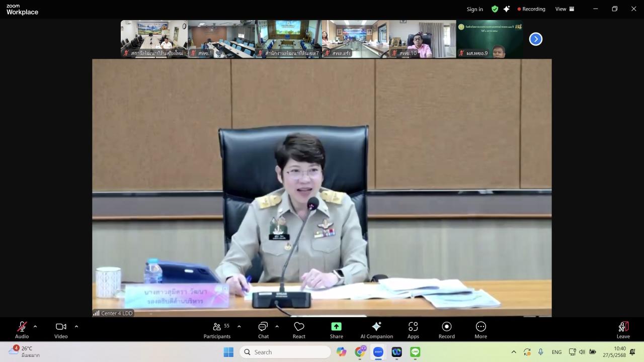Screen dimensions: 644x362
Task: Click the Record icon to manage recording
Action: pyautogui.click(x=446, y=327)
